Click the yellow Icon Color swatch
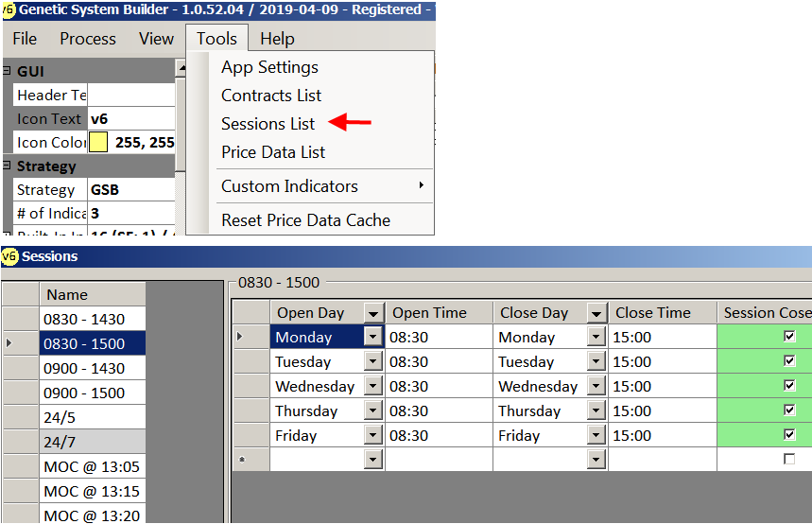This screenshot has width=812, height=524. click(x=98, y=143)
